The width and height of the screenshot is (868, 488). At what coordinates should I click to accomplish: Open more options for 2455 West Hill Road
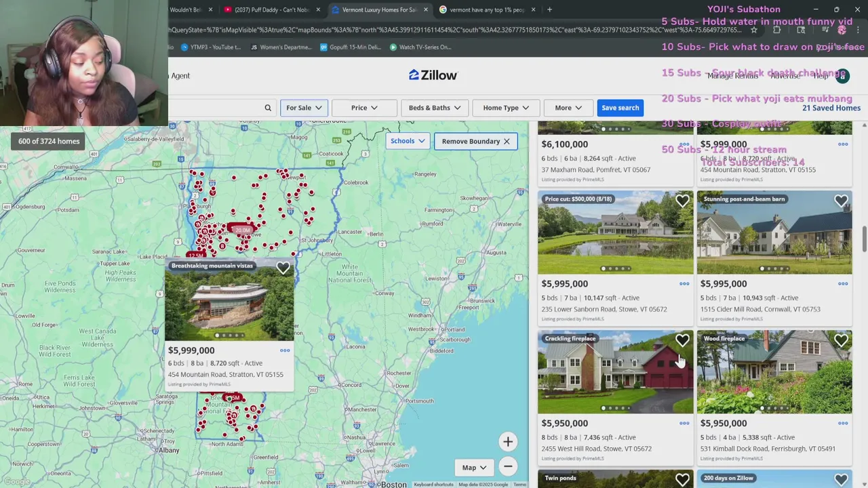684,424
